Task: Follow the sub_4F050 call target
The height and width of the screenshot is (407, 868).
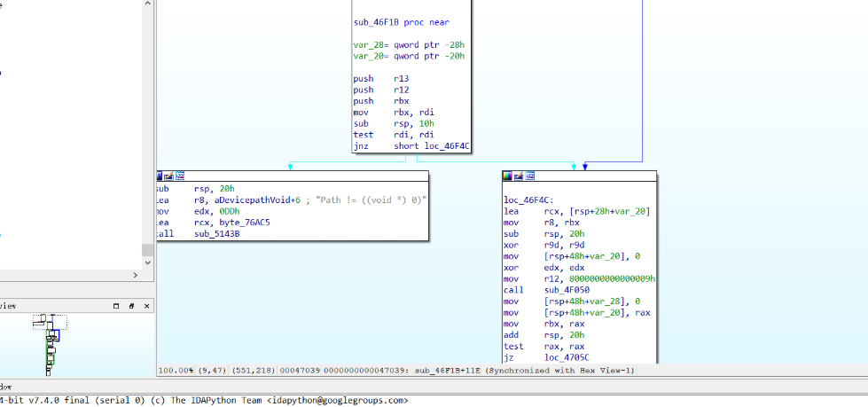Action: click(x=565, y=290)
